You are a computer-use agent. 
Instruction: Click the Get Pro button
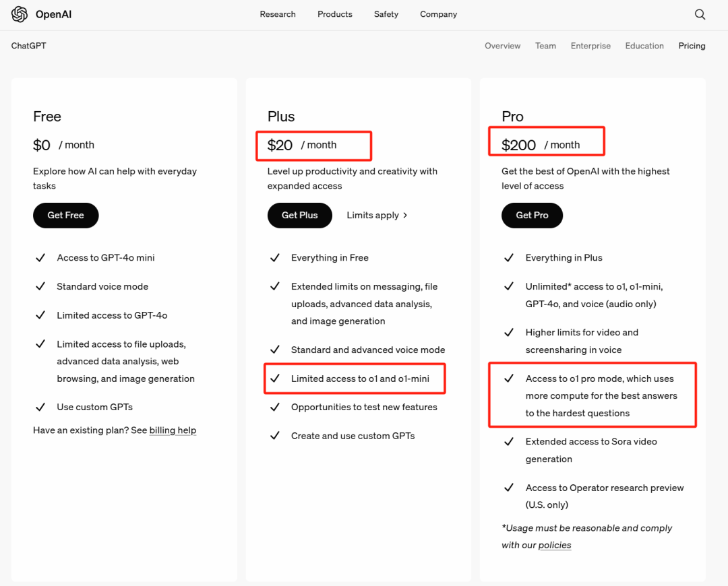click(x=532, y=215)
